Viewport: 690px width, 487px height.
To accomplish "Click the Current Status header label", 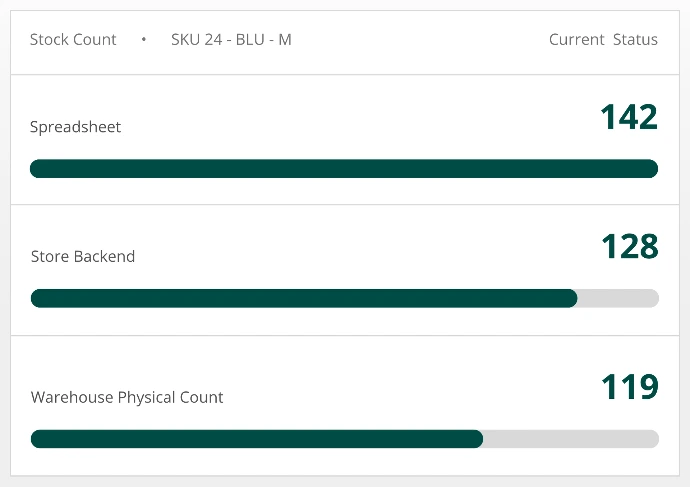I will (x=603, y=40).
